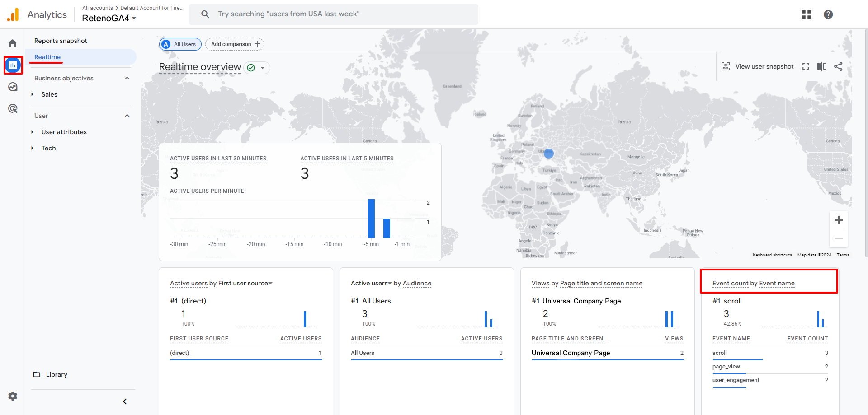Screen dimensions: 868x415
Task: Select Reports snapshot in navigation
Action: [61, 41]
